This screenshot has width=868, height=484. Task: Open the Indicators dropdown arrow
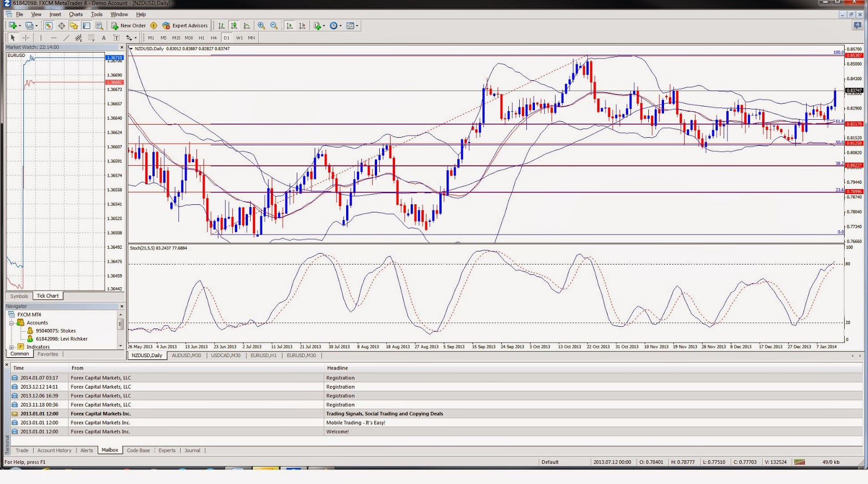(x=324, y=25)
